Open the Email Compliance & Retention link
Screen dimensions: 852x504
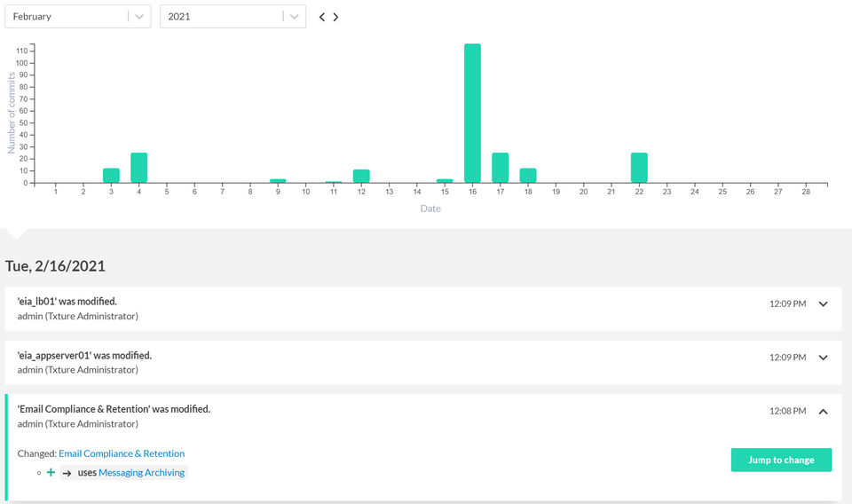(x=122, y=453)
